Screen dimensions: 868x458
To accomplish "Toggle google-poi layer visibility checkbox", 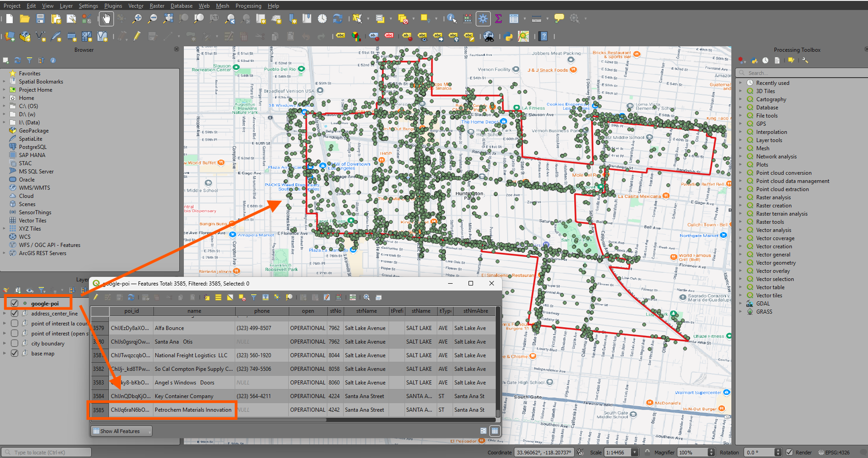I will coord(15,303).
